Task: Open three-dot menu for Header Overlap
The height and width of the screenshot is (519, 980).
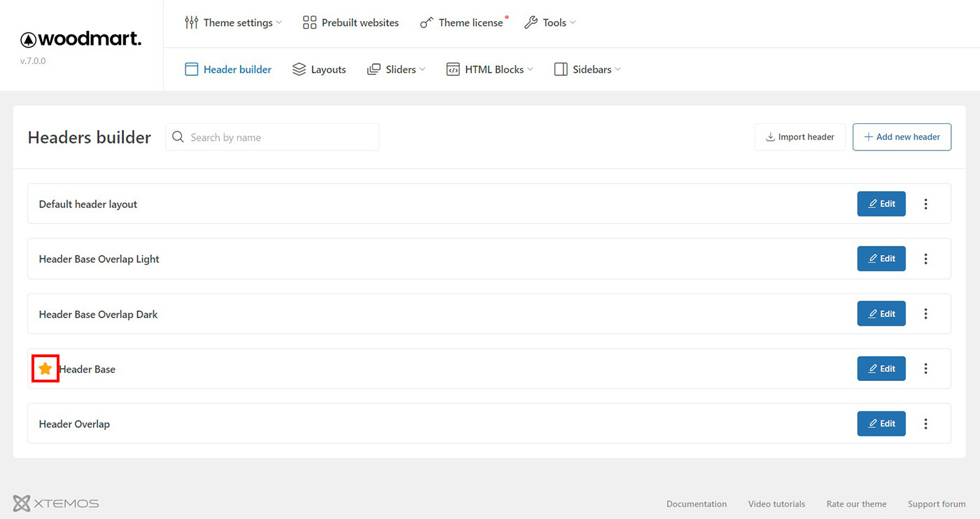Action: click(x=925, y=424)
